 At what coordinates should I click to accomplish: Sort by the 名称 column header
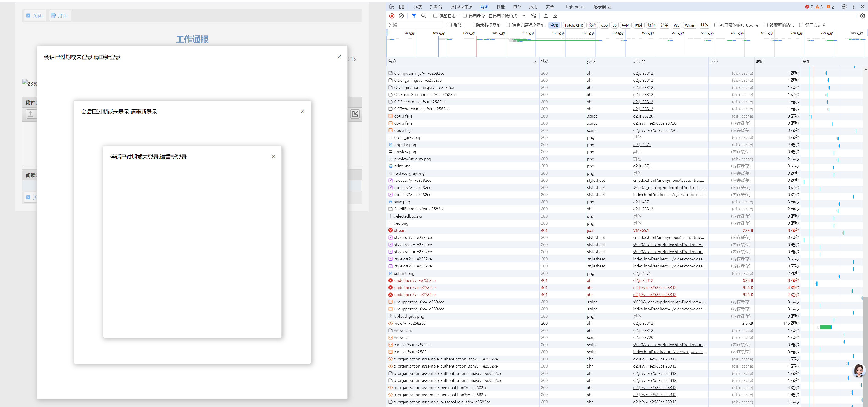pyautogui.click(x=392, y=61)
